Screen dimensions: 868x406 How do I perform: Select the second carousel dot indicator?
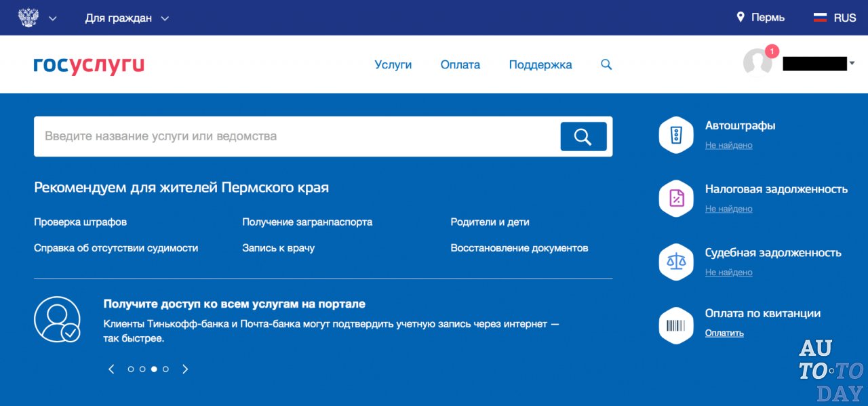click(x=142, y=369)
